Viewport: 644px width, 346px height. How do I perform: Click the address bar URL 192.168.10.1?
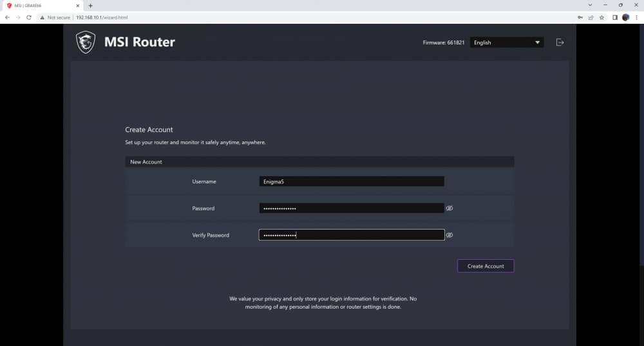pyautogui.click(x=102, y=17)
